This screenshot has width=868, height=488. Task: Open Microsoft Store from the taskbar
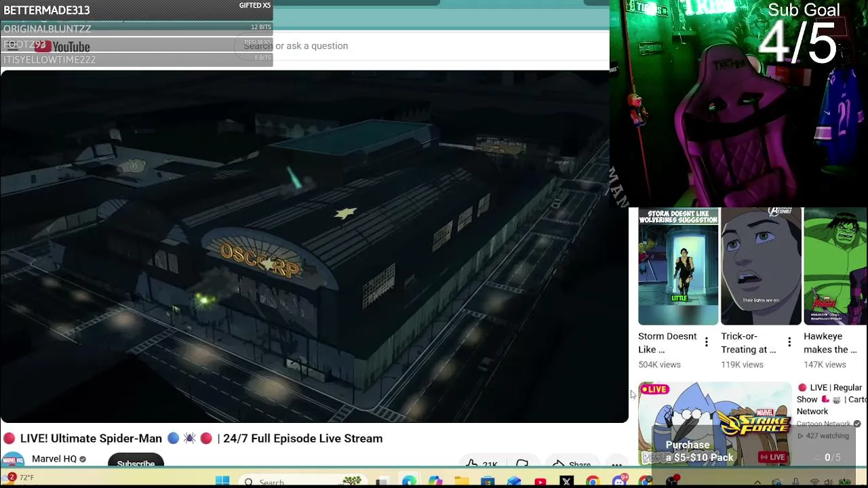coord(488,482)
